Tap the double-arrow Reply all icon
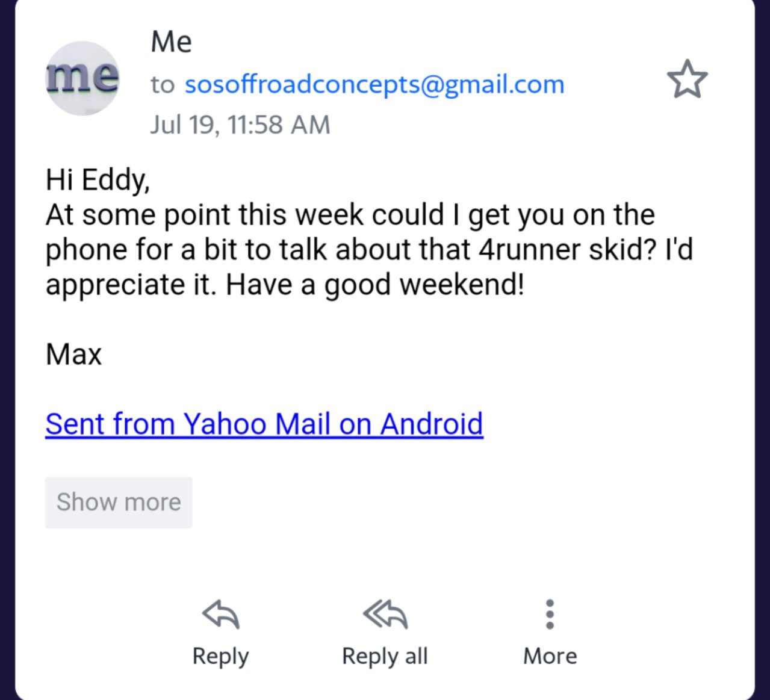 tap(385, 614)
